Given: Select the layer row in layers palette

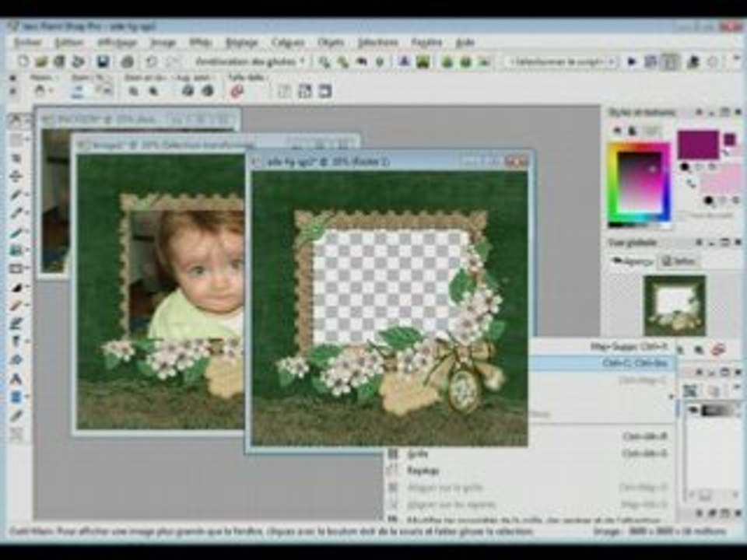Looking at the screenshot, I should coord(712,410).
